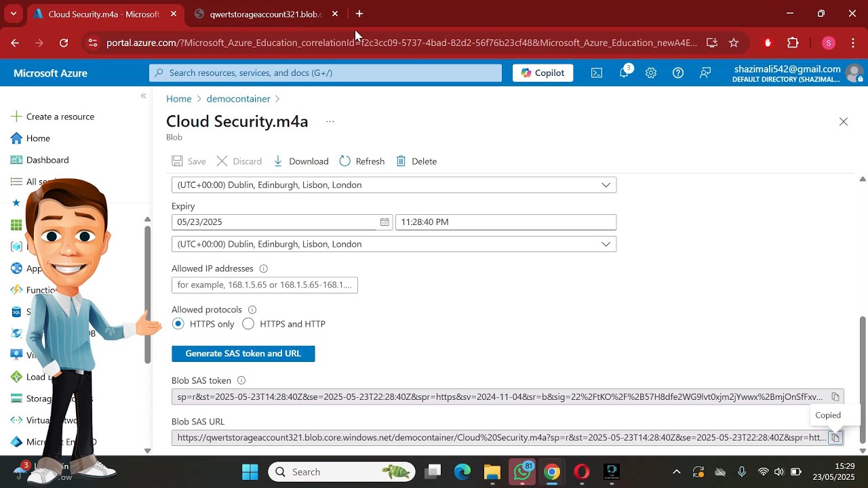Screen dimensions: 868x488
Task: Delete the Cloud Security.m4a blob
Action: tap(416, 161)
